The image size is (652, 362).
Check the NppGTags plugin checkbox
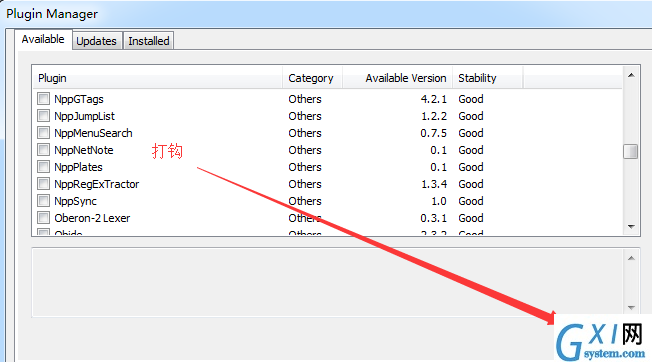[x=43, y=99]
